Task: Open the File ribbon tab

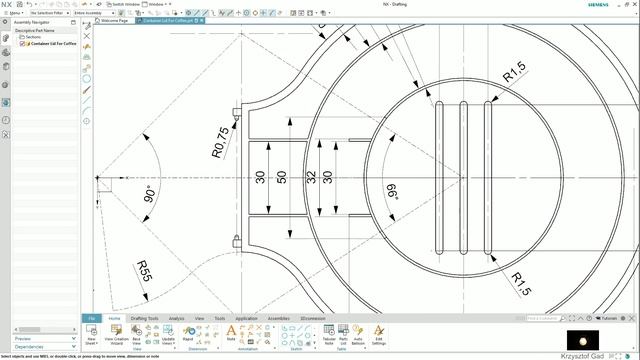Action: tap(92, 318)
